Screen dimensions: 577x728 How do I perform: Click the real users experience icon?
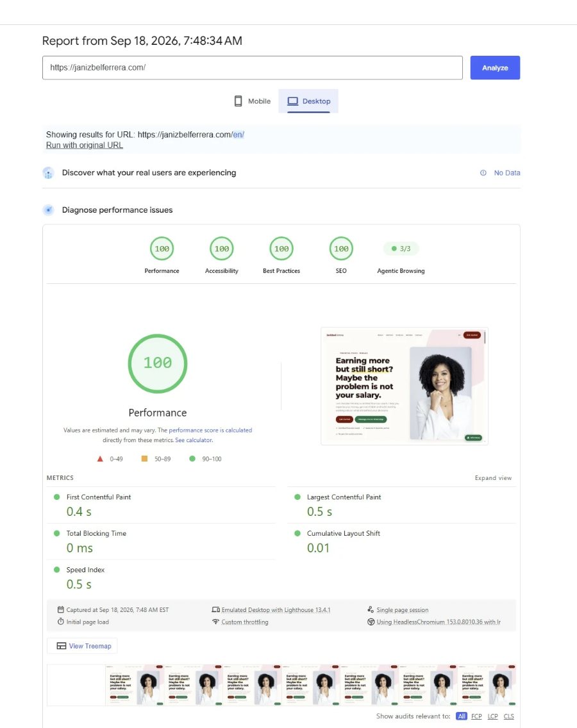click(x=48, y=173)
